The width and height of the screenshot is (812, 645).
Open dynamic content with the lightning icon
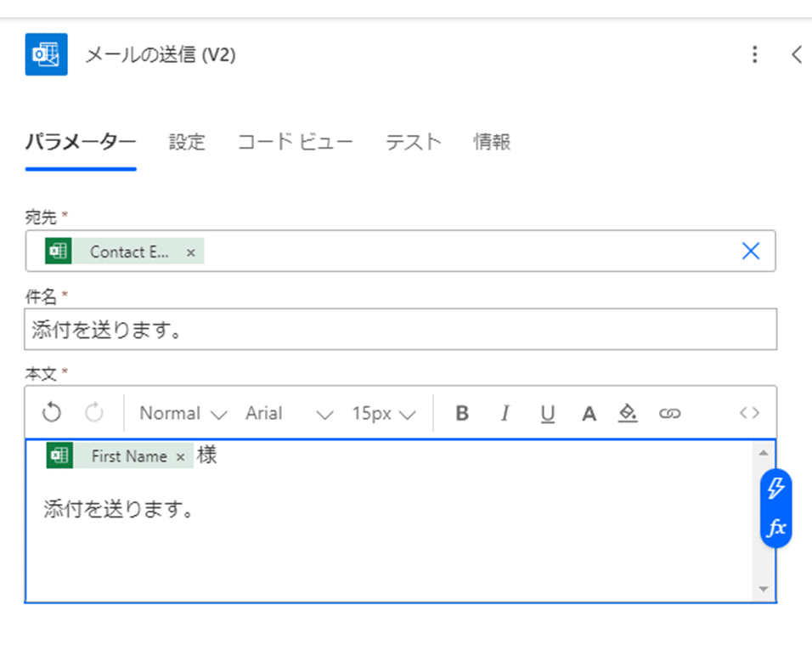[x=775, y=488]
